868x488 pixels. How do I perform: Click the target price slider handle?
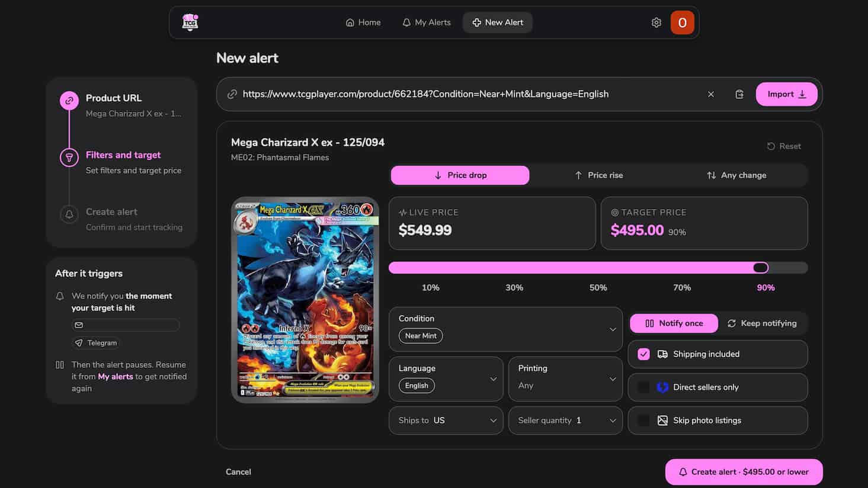click(x=761, y=268)
